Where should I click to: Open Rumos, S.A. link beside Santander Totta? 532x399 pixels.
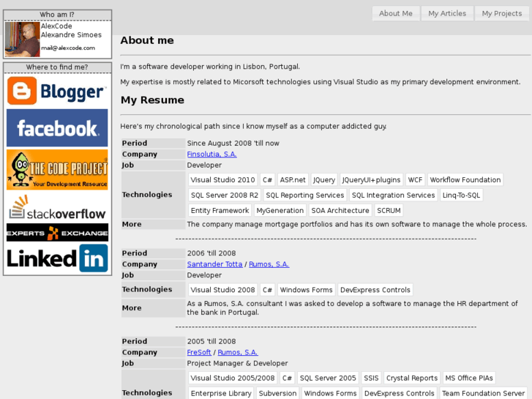click(269, 264)
